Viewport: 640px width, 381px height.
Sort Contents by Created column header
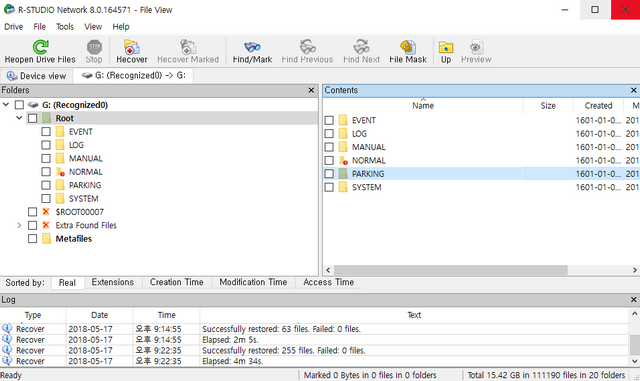598,106
